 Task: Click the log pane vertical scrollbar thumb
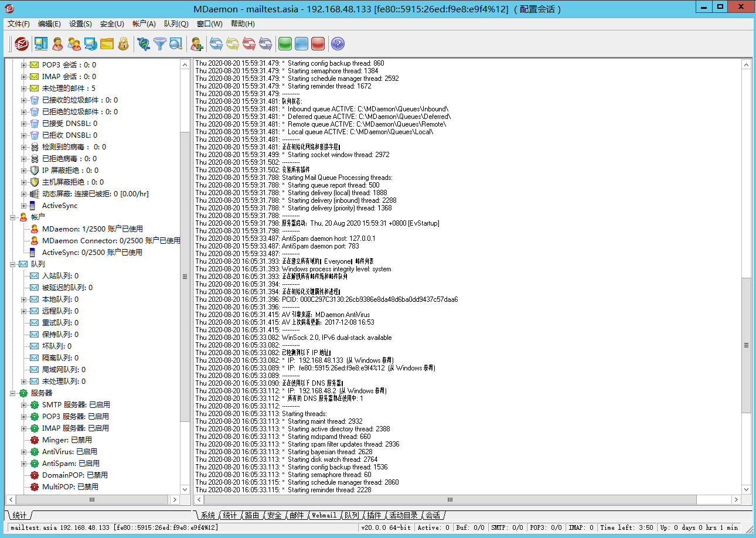747,345
